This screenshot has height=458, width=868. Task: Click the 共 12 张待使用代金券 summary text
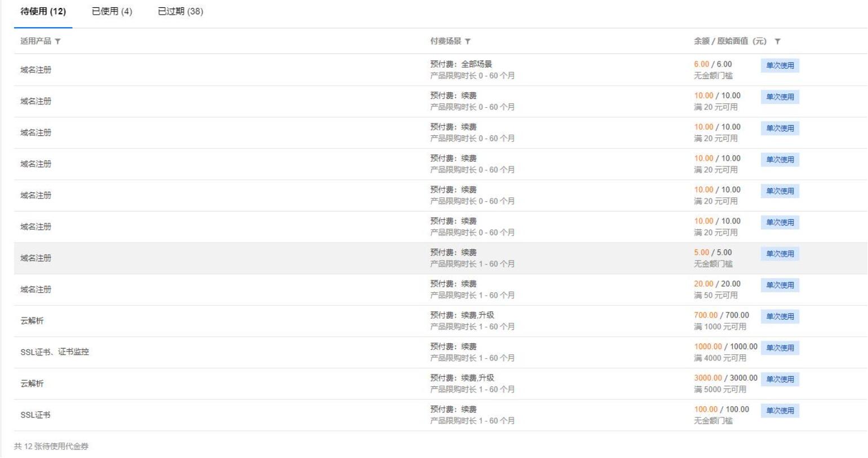tap(51, 447)
